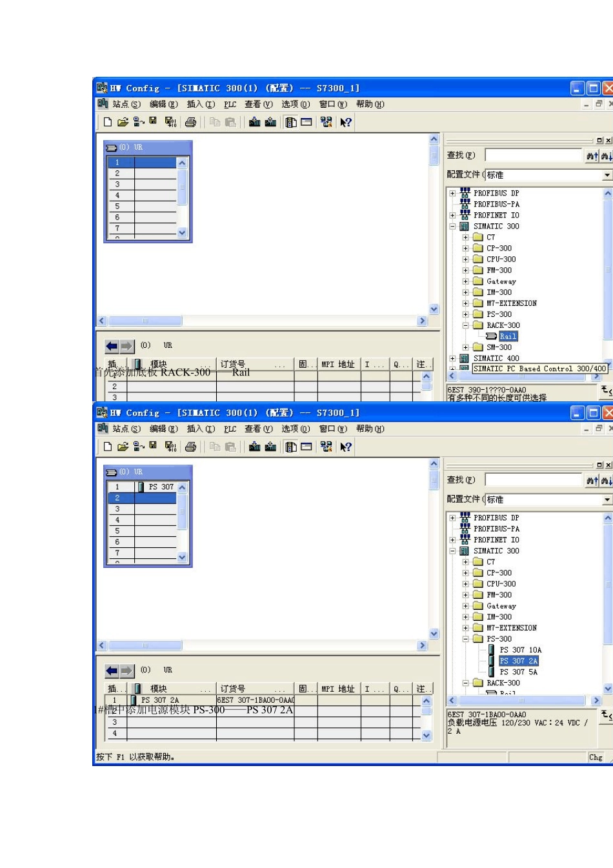The width and height of the screenshot is (613, 868).
Task: Click MPI 地址 column header in upper detail table
Action: coord(338,364)
